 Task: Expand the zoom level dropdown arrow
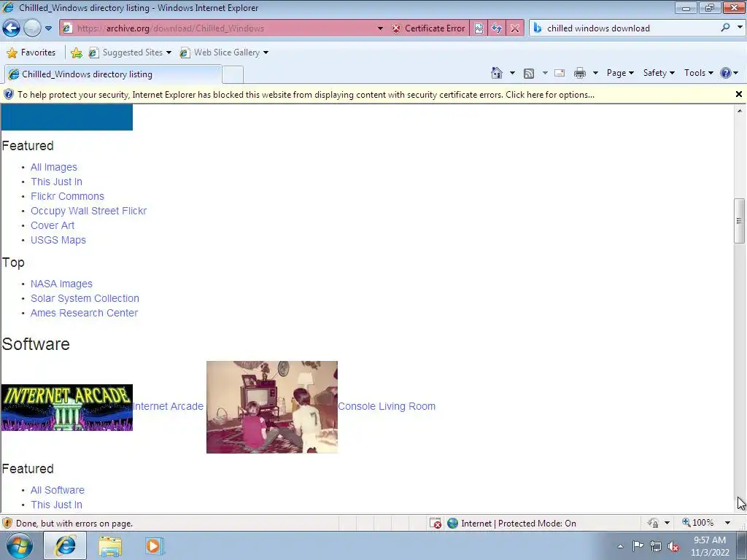pos(727,523)
